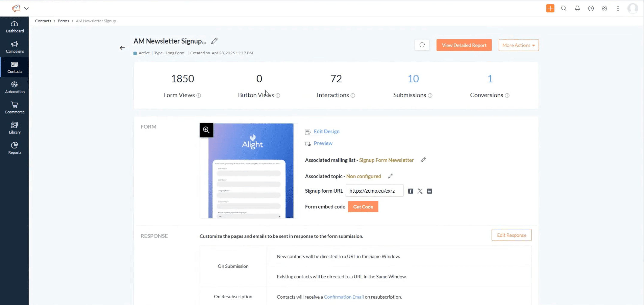Image resolution: width=644 pixels, height=305 pixels.
Task: Click the Conversions count 1
Action: click(490, 79)
